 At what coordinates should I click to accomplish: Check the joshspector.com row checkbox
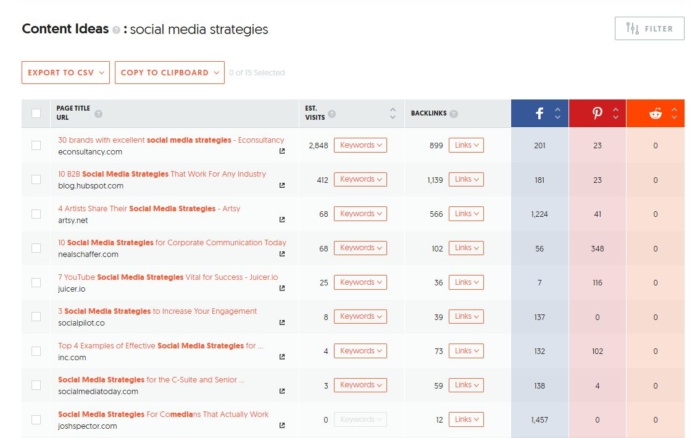coord(36,420)
